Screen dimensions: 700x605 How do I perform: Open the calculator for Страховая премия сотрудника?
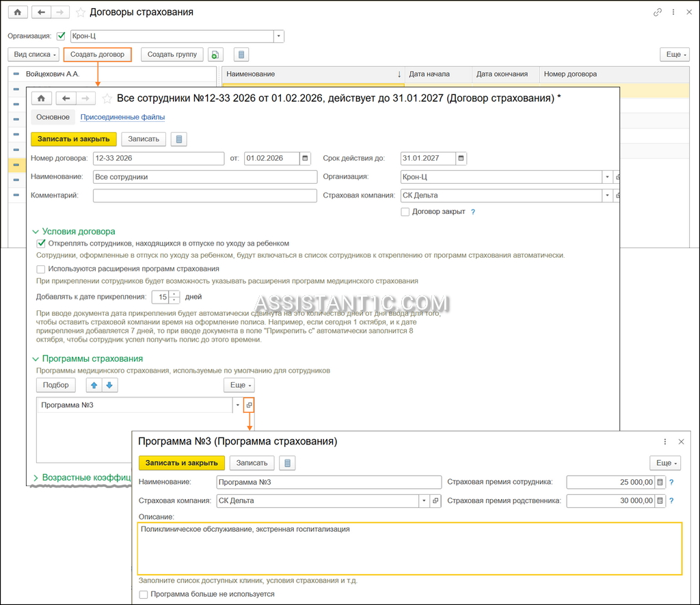[660, 482]
